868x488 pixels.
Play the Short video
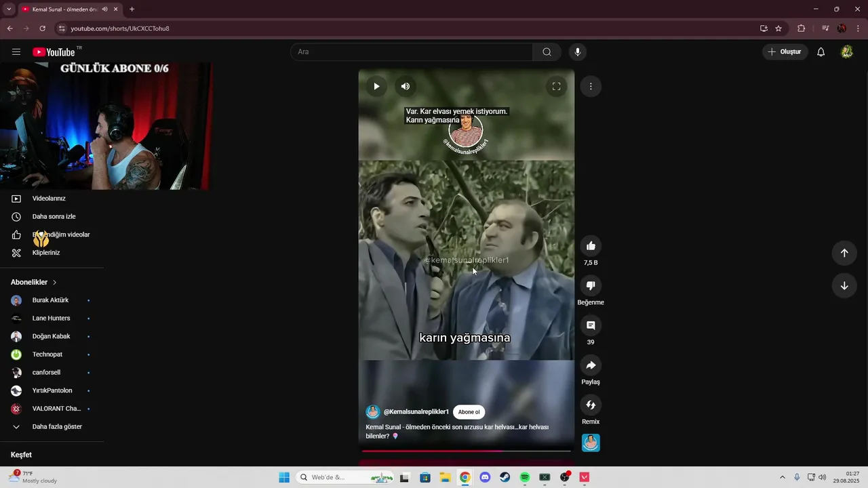(x=376, y=86)
